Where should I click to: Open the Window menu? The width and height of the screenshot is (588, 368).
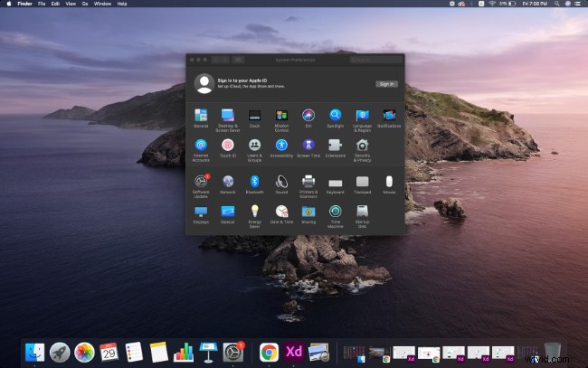102,4
